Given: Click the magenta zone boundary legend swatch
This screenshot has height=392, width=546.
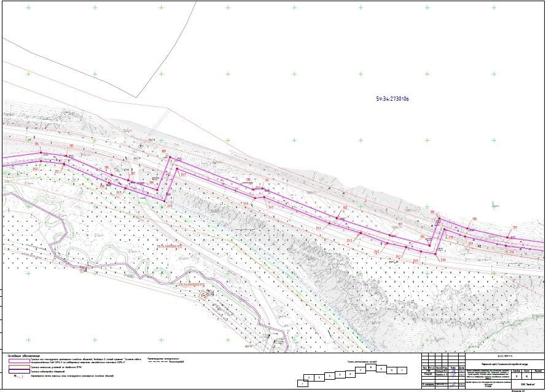Looking at the screenshot, I should coord(20,361).
